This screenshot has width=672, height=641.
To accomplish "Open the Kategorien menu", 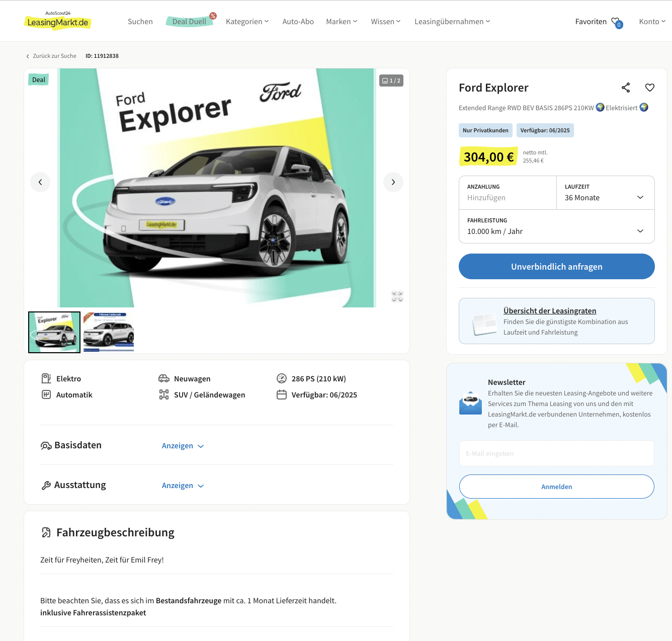I will [x=247, y=22].
